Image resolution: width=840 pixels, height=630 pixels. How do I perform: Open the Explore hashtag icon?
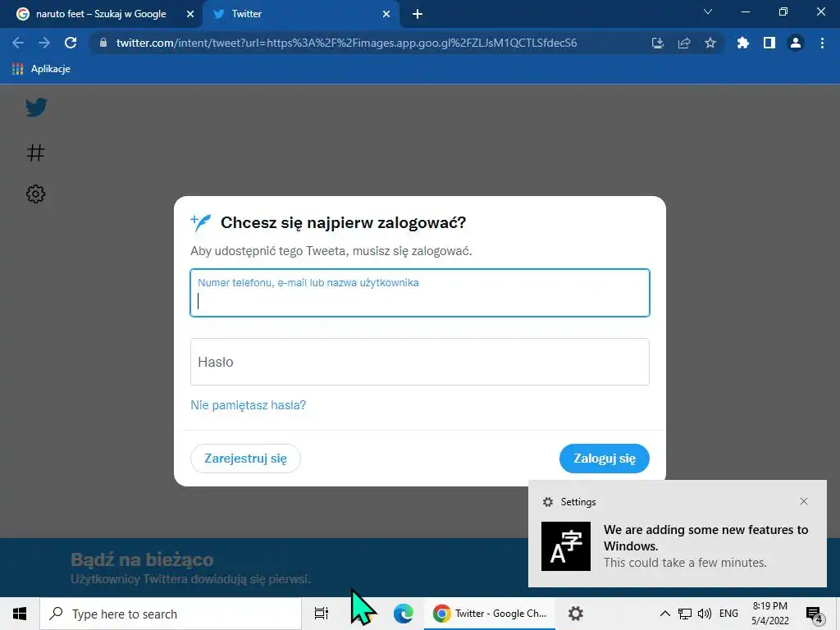[x=36, y=153]
